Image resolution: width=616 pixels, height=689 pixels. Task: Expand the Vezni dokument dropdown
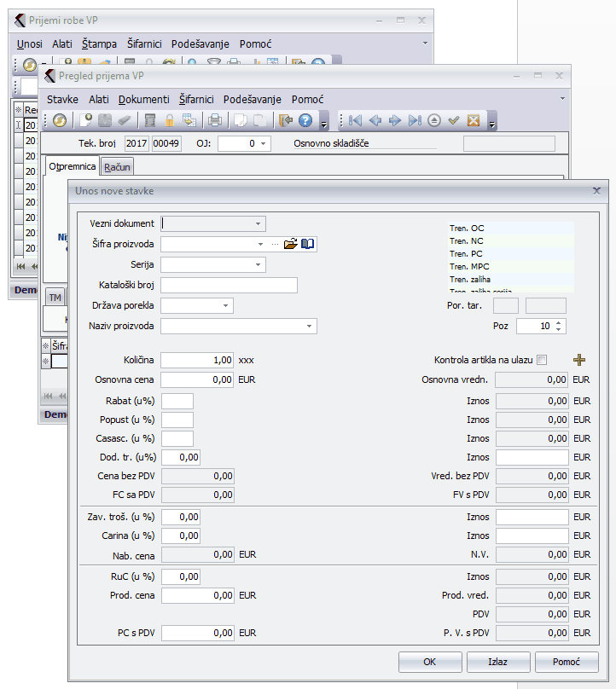coord(258,223)
